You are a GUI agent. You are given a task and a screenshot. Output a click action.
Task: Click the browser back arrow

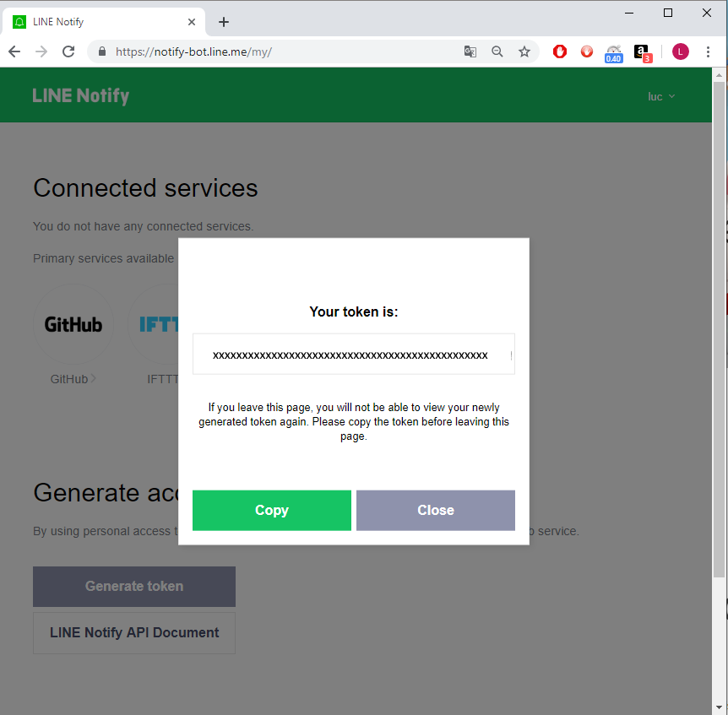pos(14,51)
